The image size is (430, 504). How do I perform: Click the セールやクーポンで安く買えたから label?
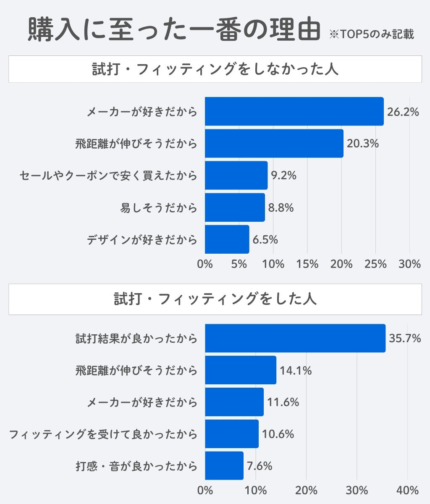point(108,175)
